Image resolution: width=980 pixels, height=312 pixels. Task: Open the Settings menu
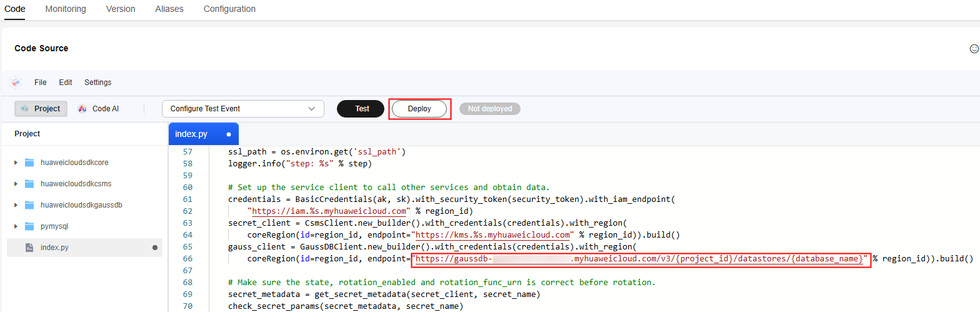(x=98, y=83)
